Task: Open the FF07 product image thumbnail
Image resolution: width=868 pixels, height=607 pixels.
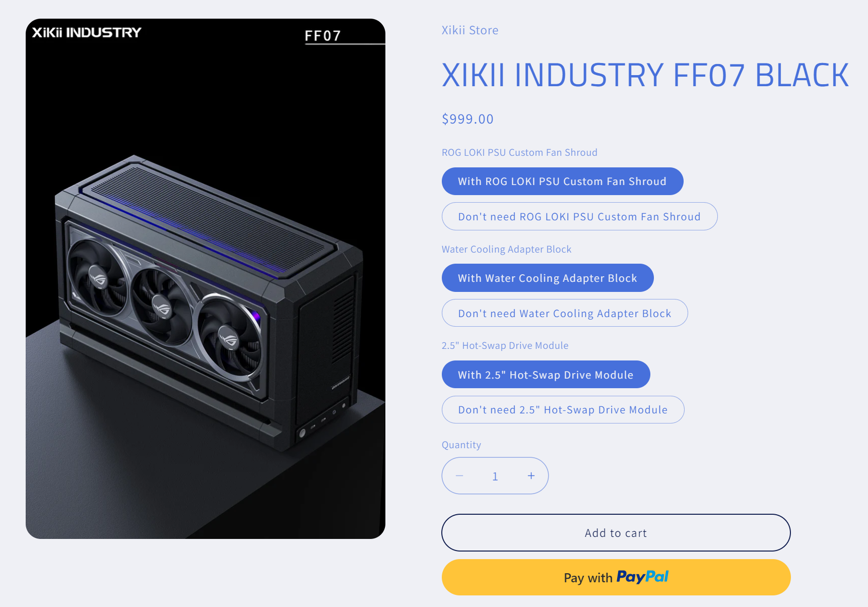Action: click(206, 279)
